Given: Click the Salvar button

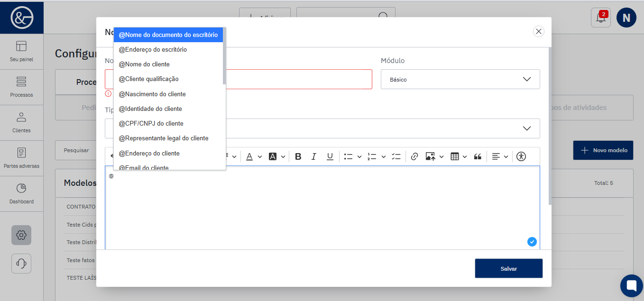Looking at the screenshot, I should click(x=508, y=268).
